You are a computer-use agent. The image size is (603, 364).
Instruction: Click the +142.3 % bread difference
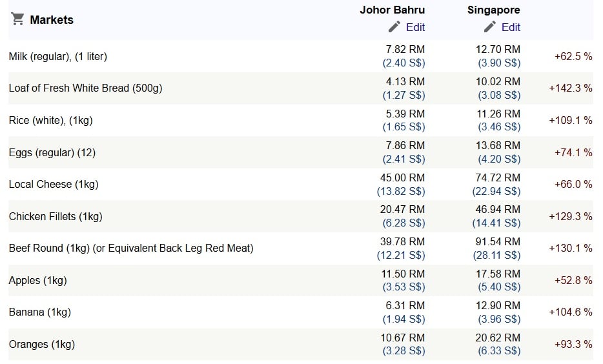(x=570, y=88)
